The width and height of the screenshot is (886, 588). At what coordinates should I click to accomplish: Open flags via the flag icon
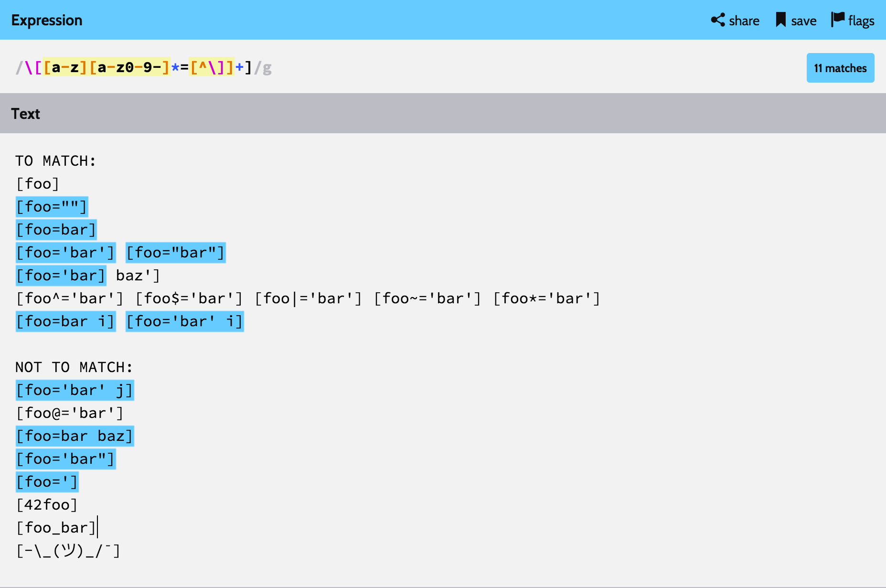(837, 20)
